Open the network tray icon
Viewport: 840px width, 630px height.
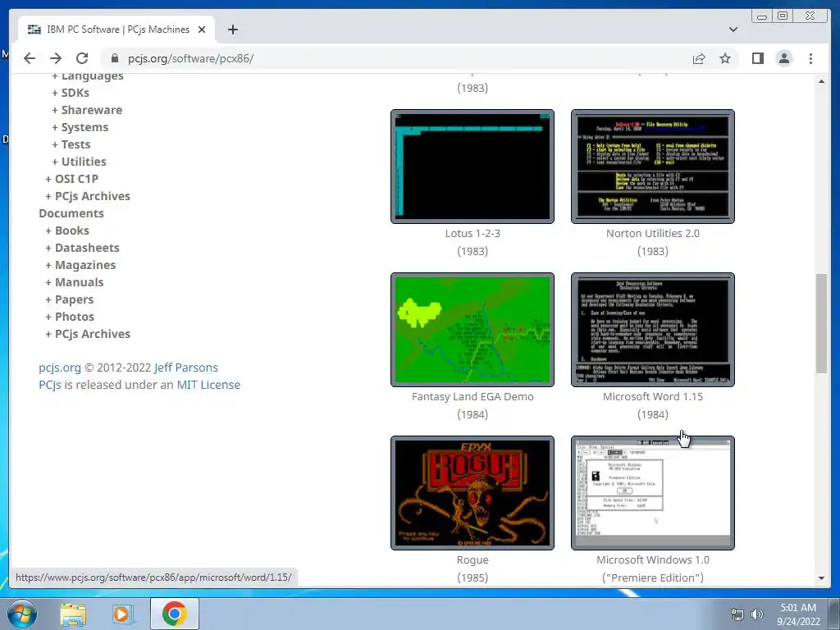tap(737, 614)
